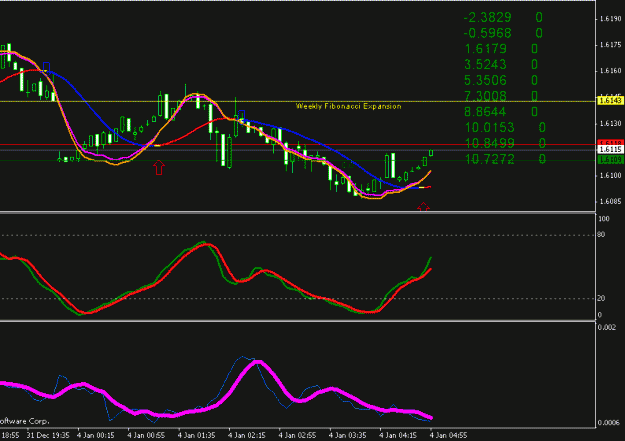Click the 3.5243 value
Viewport: 625px width, 441px height.
point(485,64)
